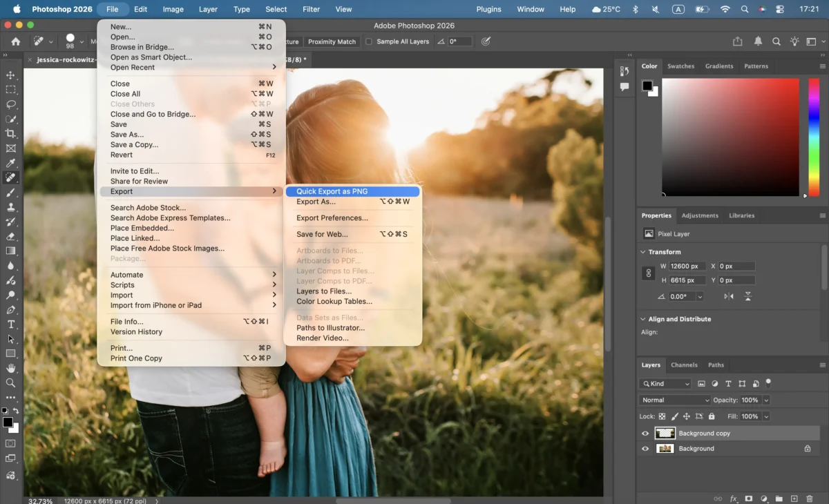Toggle lock position icon
Screen dimensions: 829x504
687,416
